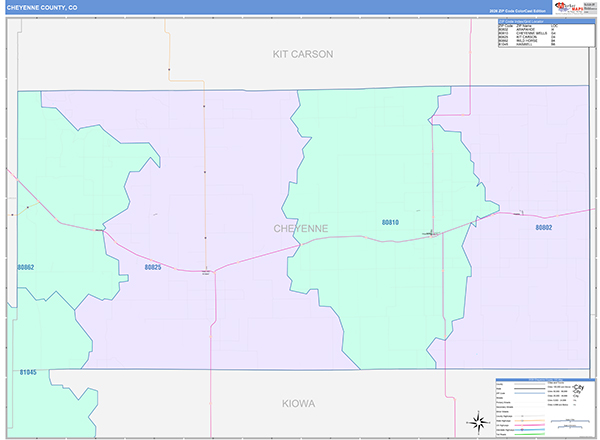Click the 'CHEYENNE' county label at map center

[x=300, y=228]
